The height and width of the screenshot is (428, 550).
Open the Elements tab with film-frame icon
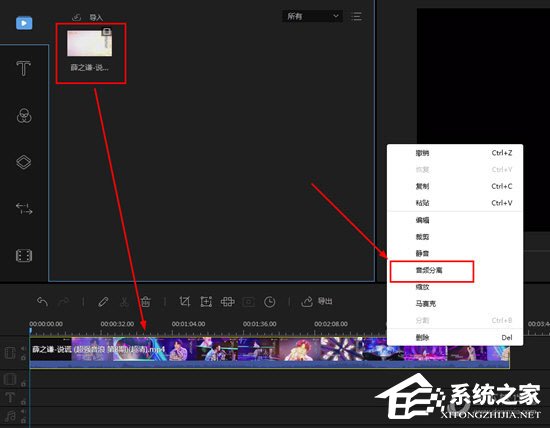pyautogui.click(x=24, y=255)
